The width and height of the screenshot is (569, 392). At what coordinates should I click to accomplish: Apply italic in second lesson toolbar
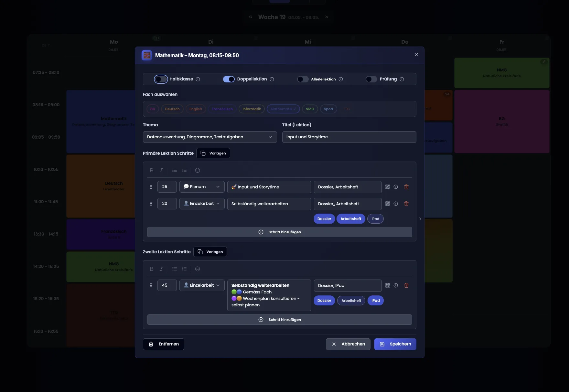pyautogui.click(x=161, y=269)
